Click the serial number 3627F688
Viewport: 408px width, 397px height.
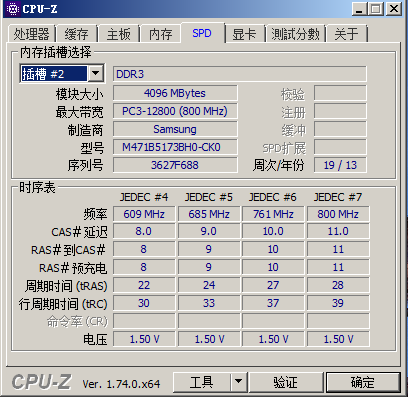coord(175,165)
